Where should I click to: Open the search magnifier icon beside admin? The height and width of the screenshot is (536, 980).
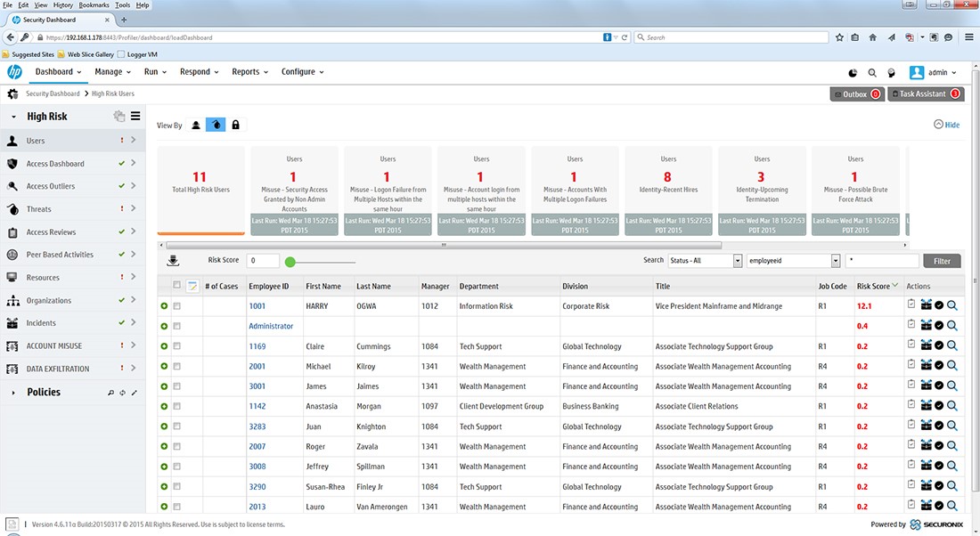click(x=871, y=73)
